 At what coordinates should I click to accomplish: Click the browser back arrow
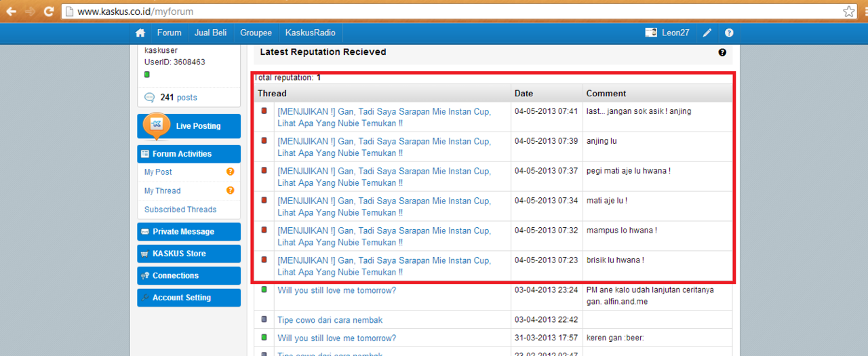pos(11,12)
